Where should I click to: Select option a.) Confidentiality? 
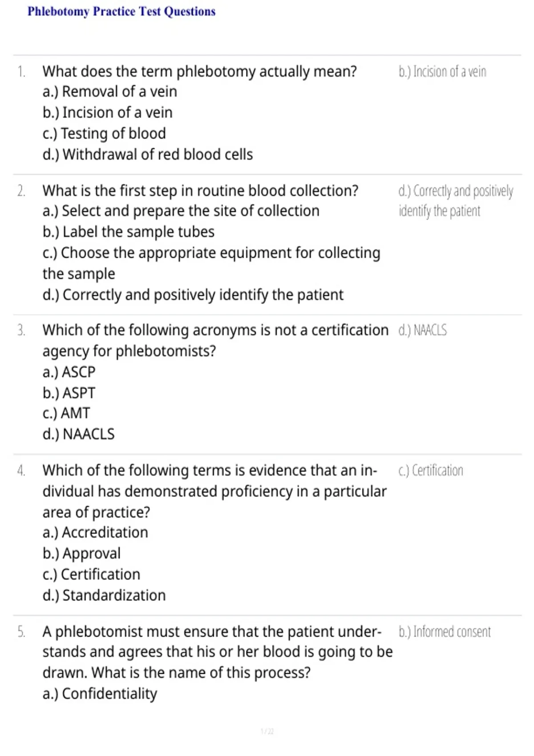(x=100, y=694)
